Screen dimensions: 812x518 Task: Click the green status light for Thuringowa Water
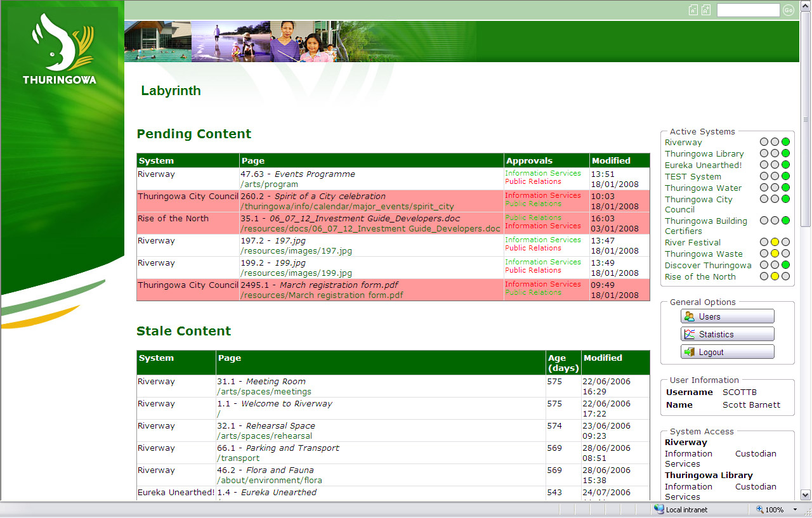click(785, 188)
